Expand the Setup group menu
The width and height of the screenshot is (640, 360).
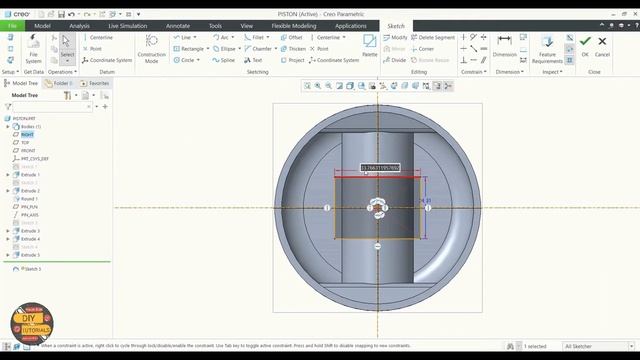(10, 72)
